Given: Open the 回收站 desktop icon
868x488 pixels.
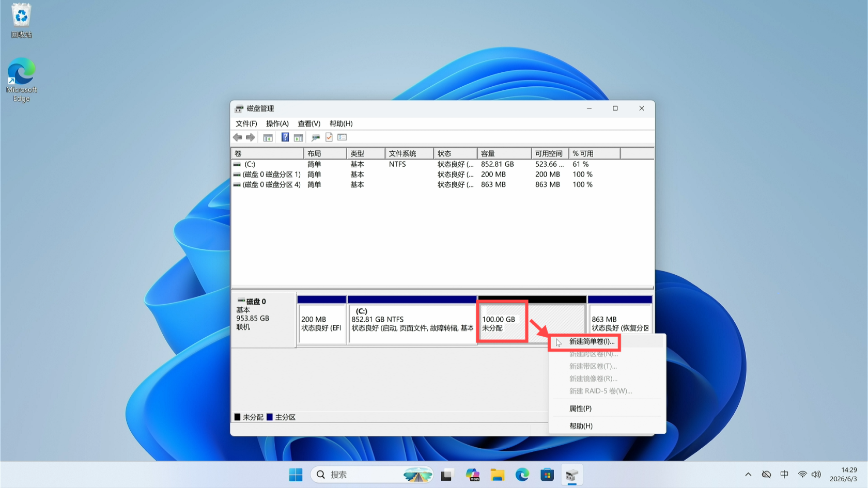Looking at the screenshot, I should pos(21,21).
